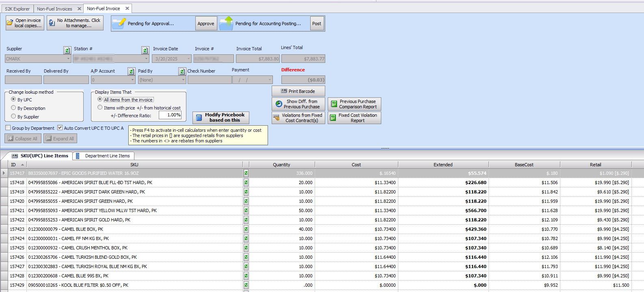This screenshot has width=644, height=292.
Task: Click row icon for Camel FF NM KG
Action: (x=246, y=238)
